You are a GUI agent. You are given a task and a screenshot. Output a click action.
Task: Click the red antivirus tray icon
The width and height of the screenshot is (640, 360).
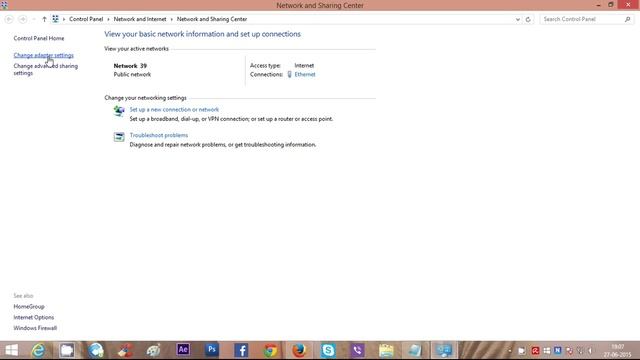(x=535, y=351)
